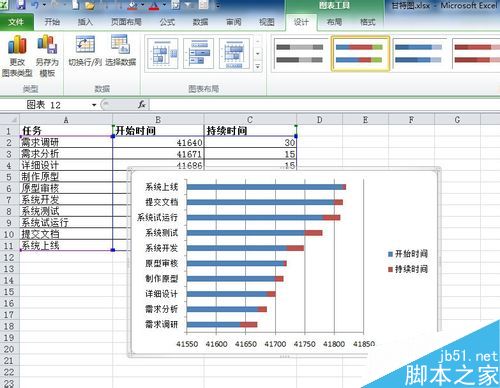Select row 12 header

[9, 257]
